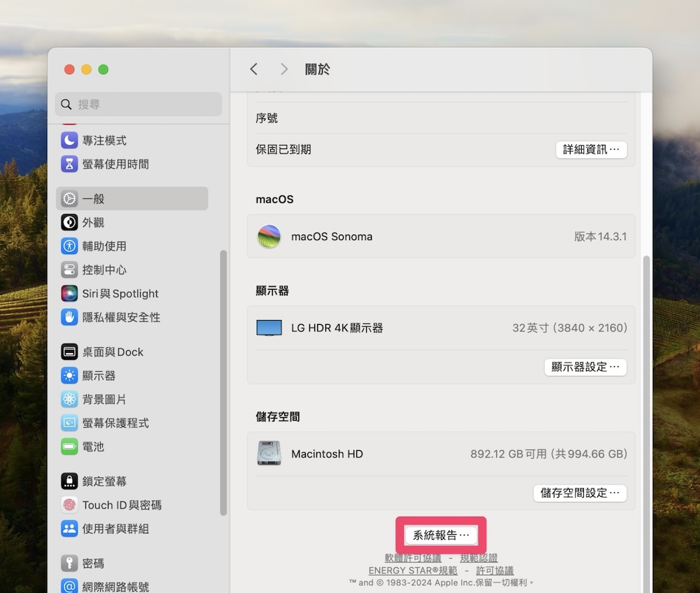This screenshot has width=700, height=593.
Task: Open the Focus mode (專注模式) icon
Action: click(69, 140)
